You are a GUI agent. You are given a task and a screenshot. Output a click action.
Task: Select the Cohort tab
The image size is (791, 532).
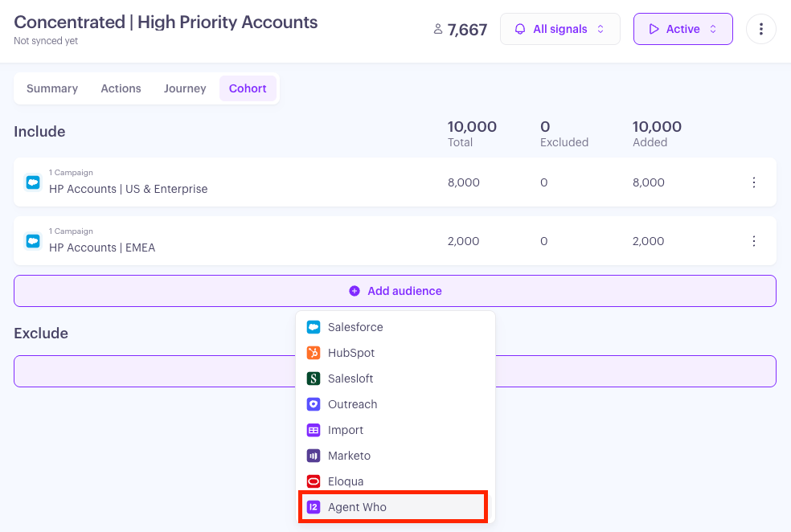248,88
